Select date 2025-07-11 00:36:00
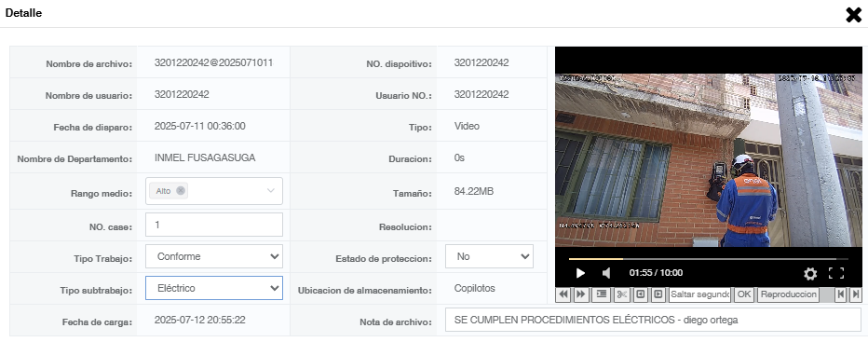This screenshot has height=342, width=868. pos(200,127)
